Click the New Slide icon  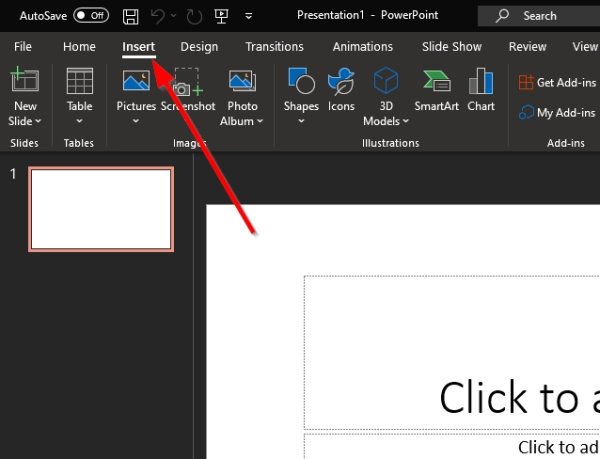[25, 79]
